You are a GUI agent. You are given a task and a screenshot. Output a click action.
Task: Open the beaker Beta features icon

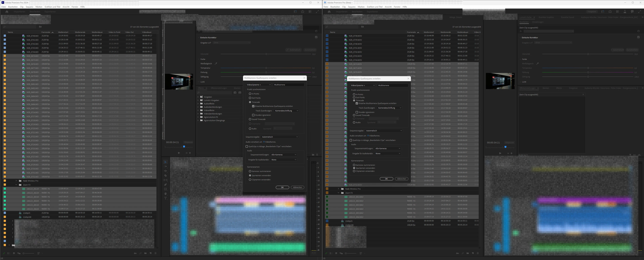point(625,12)
